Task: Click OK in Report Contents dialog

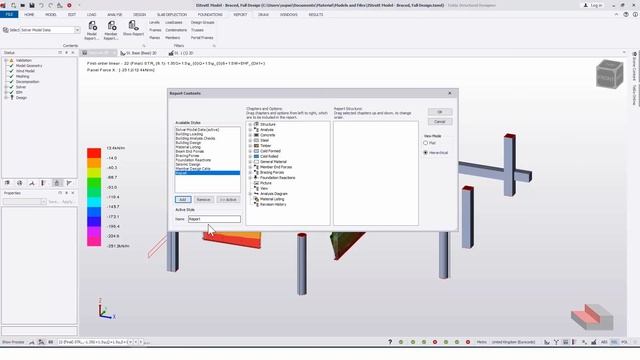Action: tap(440, 112)
